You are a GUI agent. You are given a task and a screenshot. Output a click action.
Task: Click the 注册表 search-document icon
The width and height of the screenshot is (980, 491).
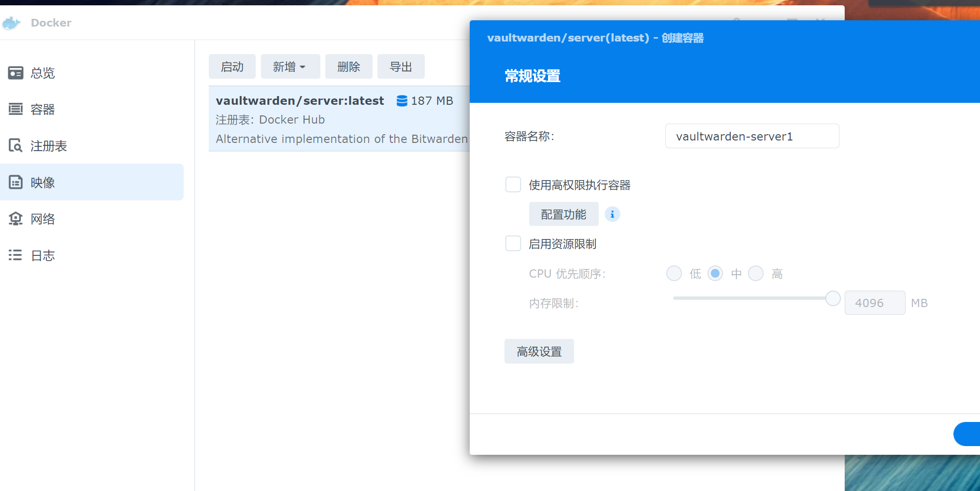tap(15, 145)
